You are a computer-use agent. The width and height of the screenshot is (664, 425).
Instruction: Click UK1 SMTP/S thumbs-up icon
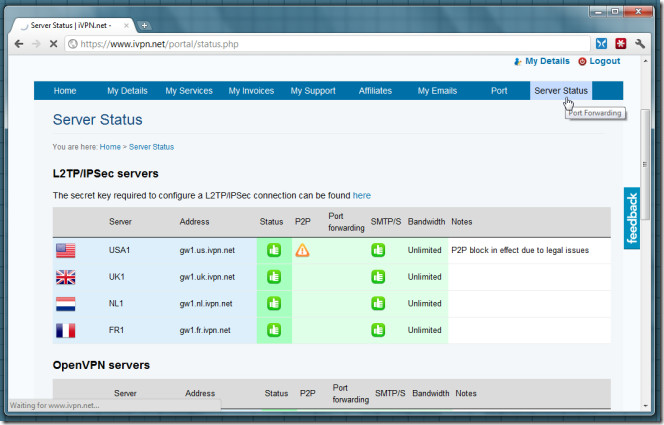pos(378,277)
